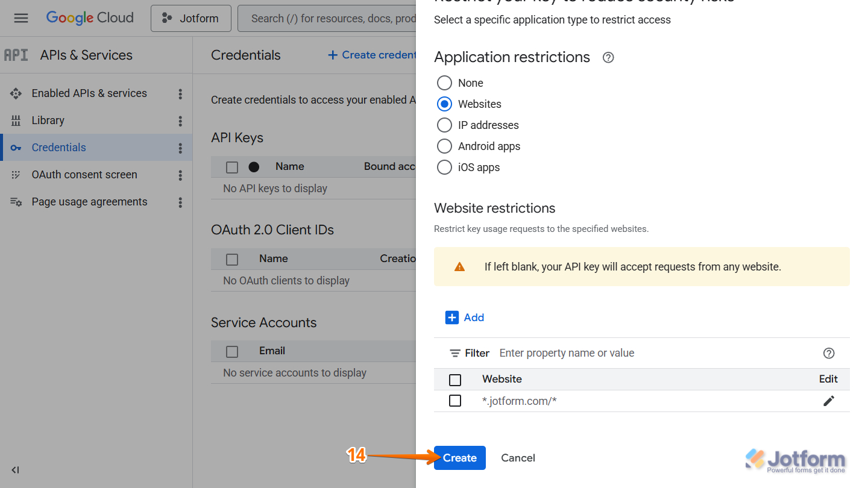Click the Credentials key icon in sidebar

[16, 147]
